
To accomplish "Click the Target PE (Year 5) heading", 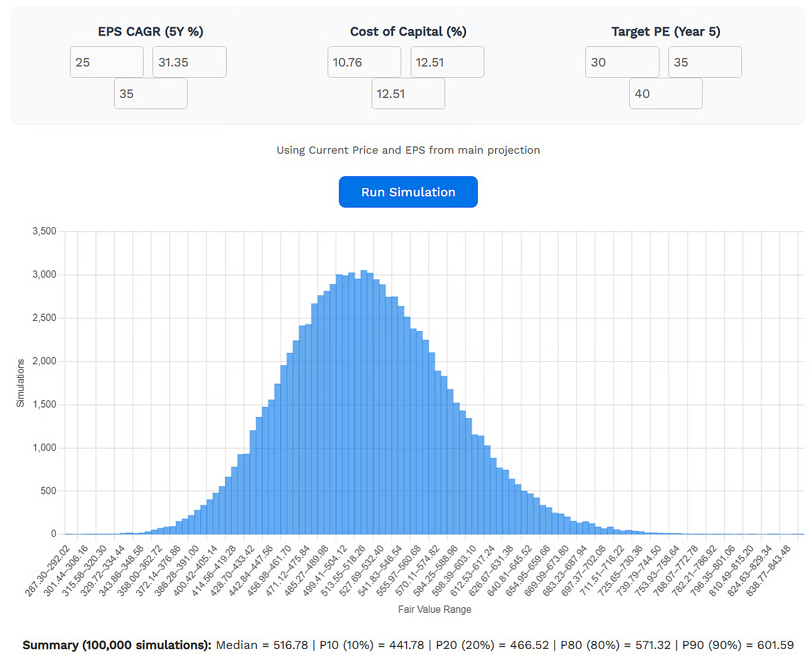I will 665,31.
